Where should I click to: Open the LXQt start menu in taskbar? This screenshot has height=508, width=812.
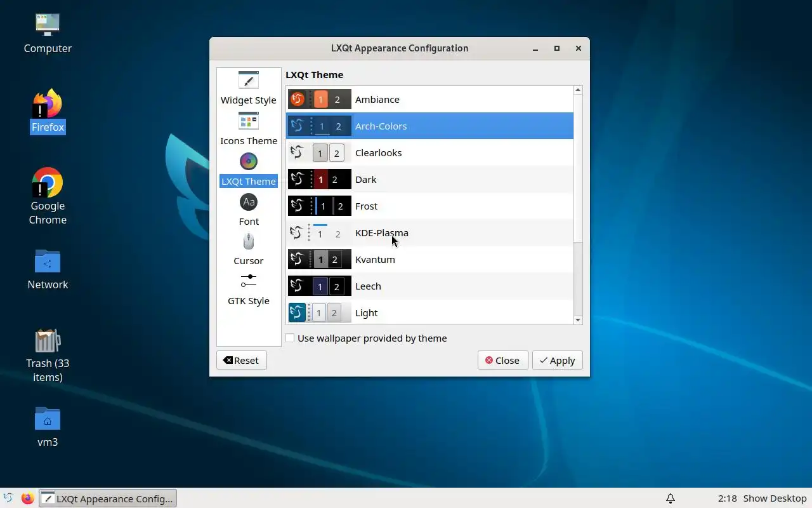pyautogui.click(x=8, y=498)
